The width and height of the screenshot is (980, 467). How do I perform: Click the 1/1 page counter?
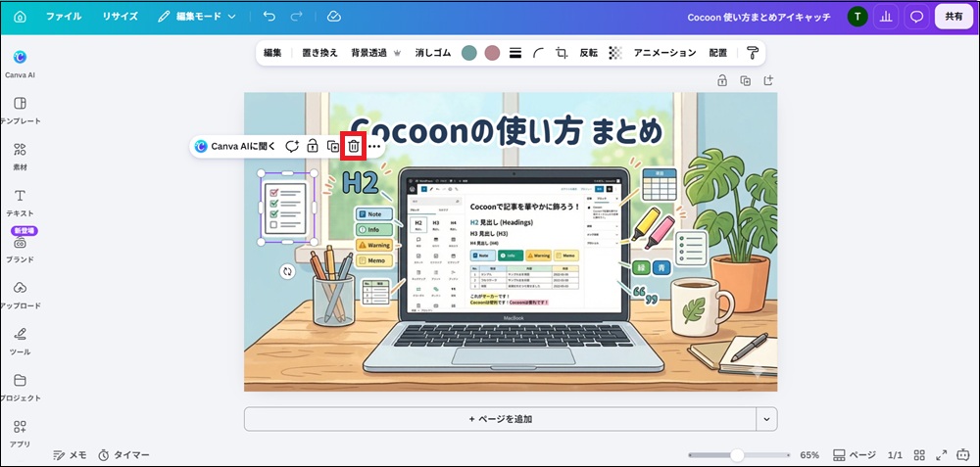(x=895, y=455)
